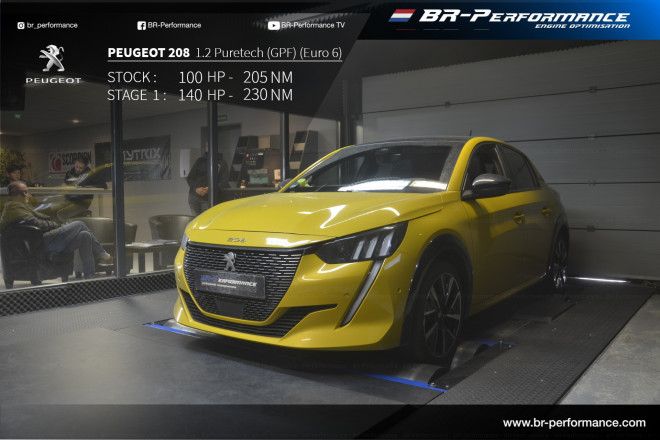The width and height of the screenshot is (660, 440).
Task: Click the Facebook icon beside BR-Performance
Action: [140, 25]
